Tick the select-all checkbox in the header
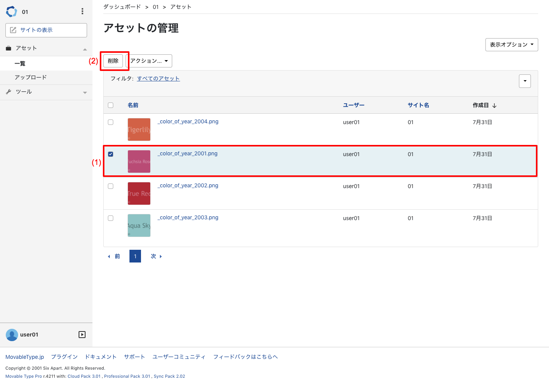This screenshot has height=392, width=549. tap(111, 105)
